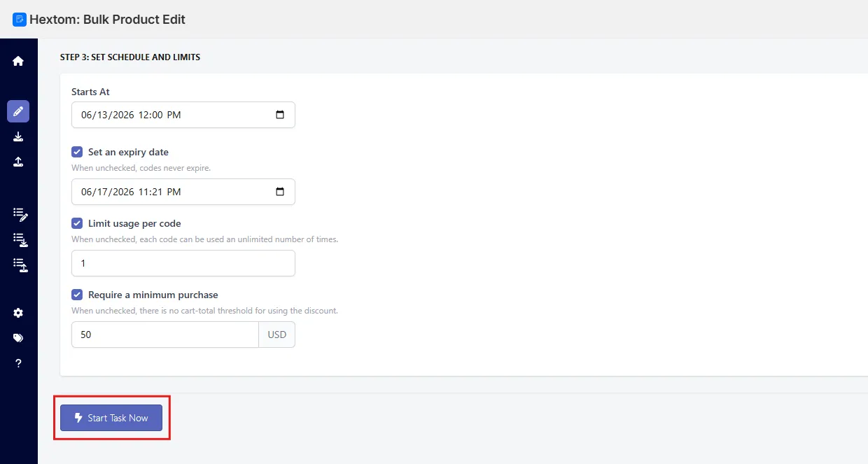Image resolution: width=868 pixels, height=464 pixels.
Task: Open calendar picker for Starts At date
Action: click(280, 115)
